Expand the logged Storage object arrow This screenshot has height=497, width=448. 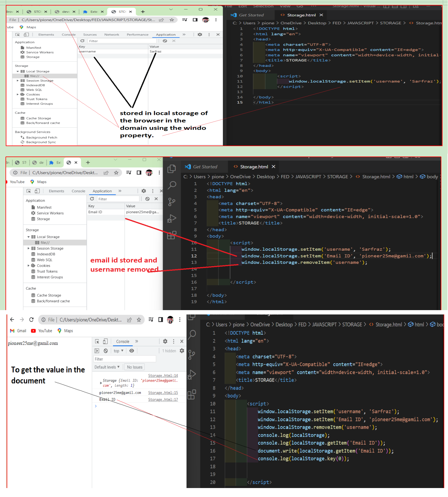pyautogui.click(x=101, y=383)
